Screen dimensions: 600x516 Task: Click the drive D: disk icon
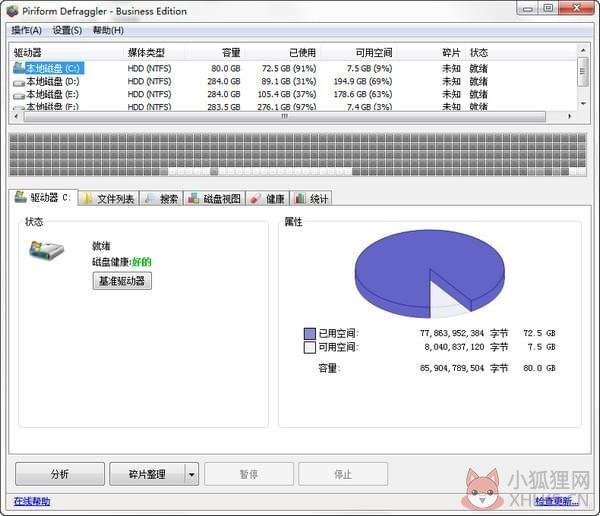click(19, 82)
